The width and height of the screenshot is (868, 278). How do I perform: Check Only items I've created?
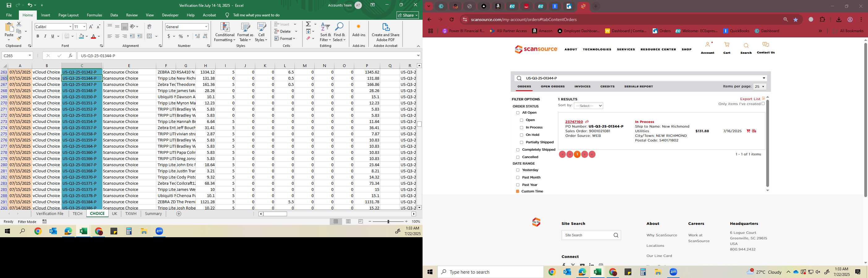tap(763, 104)
